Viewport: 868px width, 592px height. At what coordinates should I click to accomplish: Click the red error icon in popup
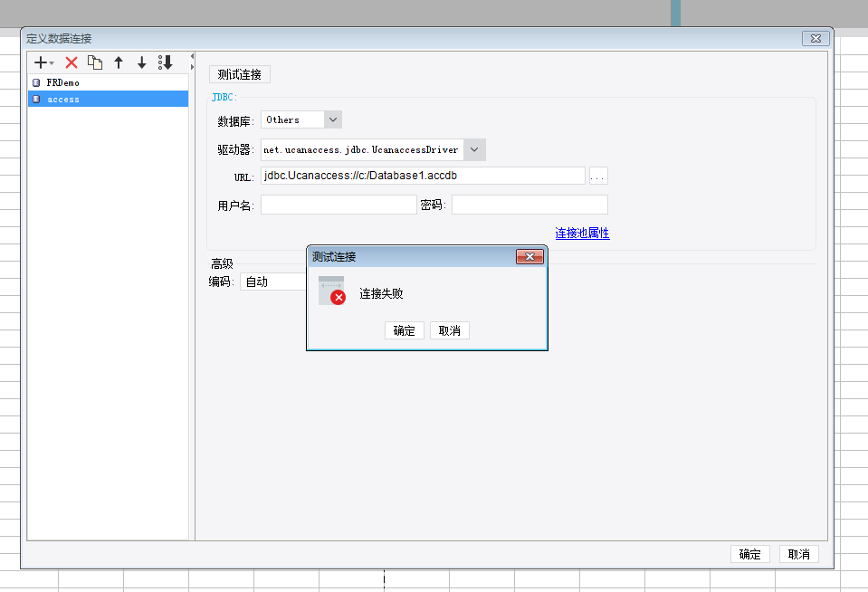(338, 298)
